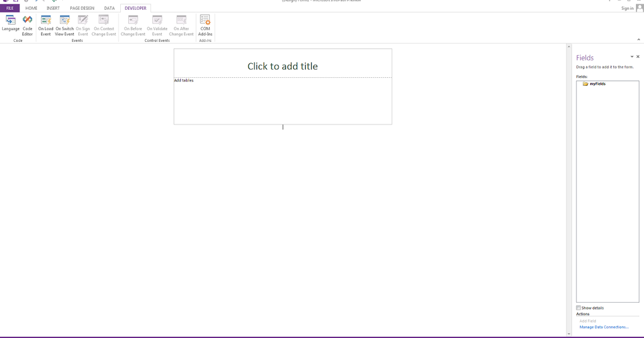Open the Language settings button
644x338 pixels.
(11, 25)
